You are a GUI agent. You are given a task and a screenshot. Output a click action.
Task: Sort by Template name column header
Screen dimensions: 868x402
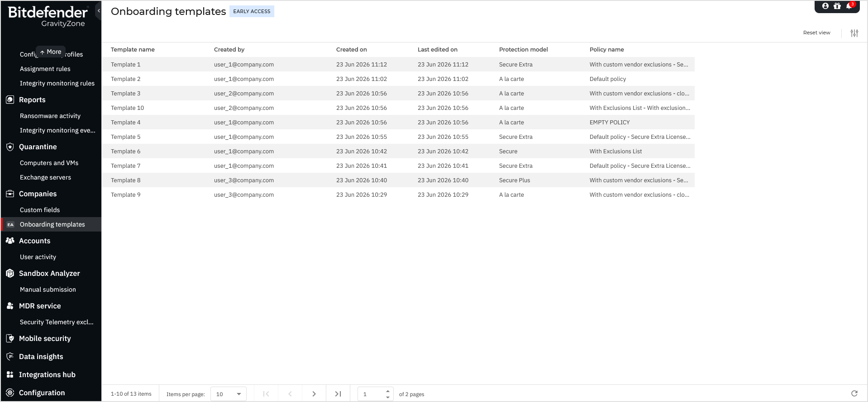coord(133,50)
